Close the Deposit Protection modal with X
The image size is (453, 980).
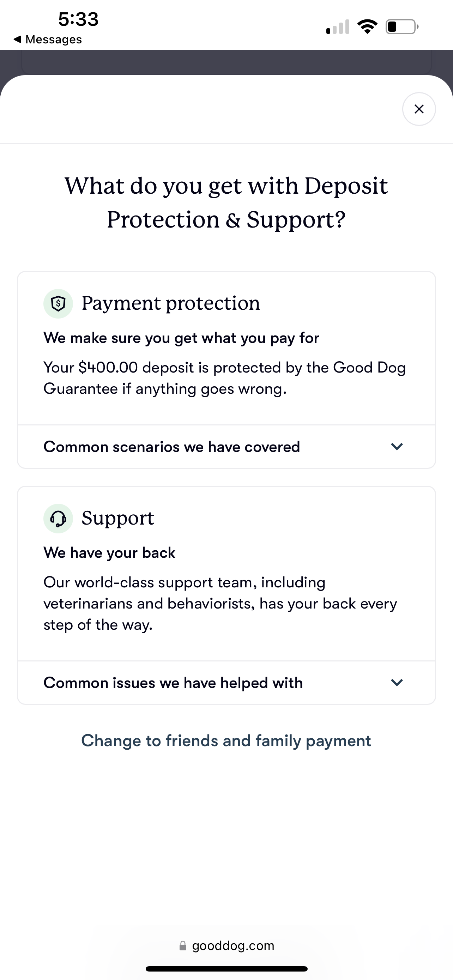(x=419, y=109)
